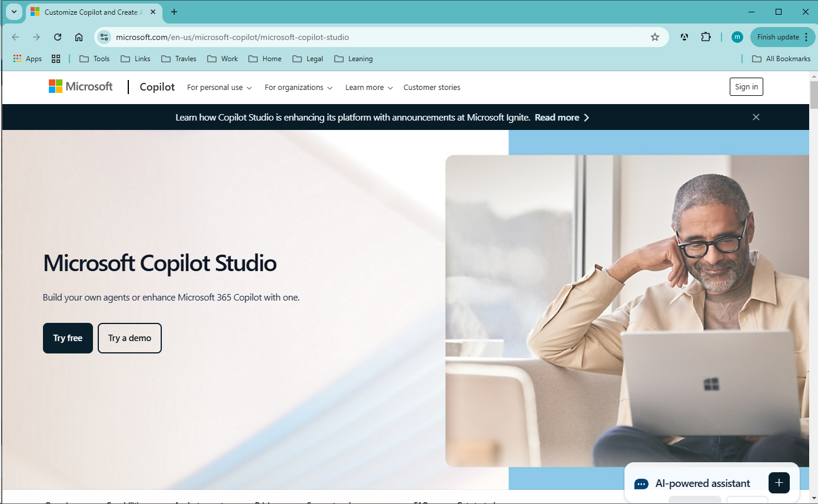Open the Tools bookmarks folder
Screen dimensions: 818x504
(x=95, y=59)
